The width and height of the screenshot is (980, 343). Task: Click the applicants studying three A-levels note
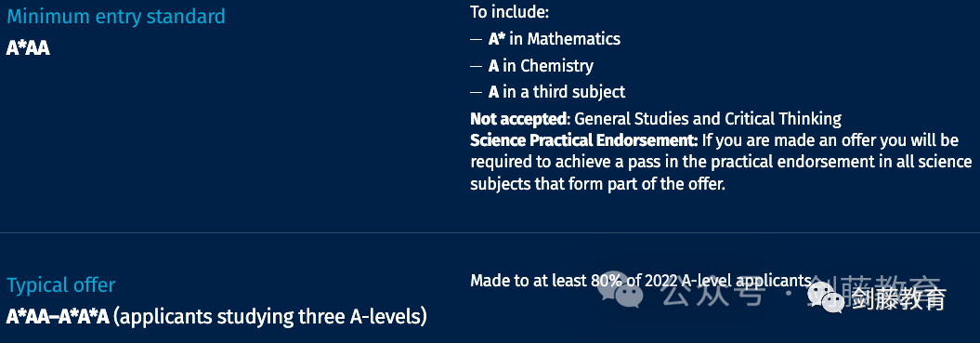270,317
